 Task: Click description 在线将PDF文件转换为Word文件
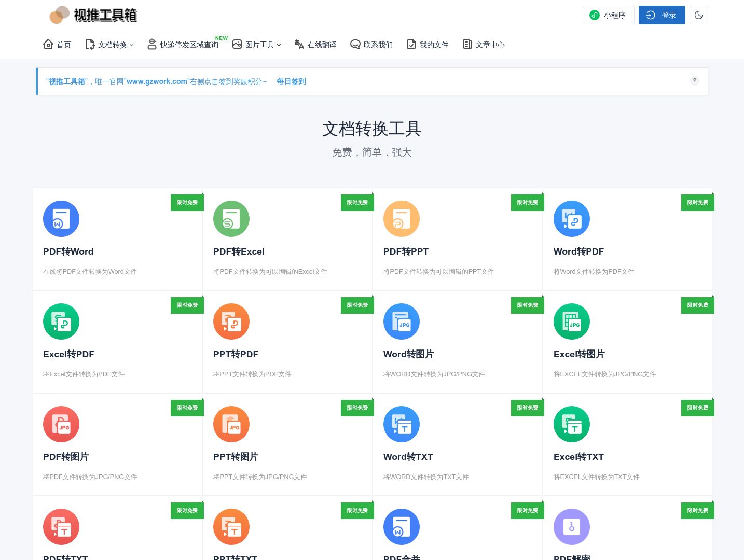90,272
